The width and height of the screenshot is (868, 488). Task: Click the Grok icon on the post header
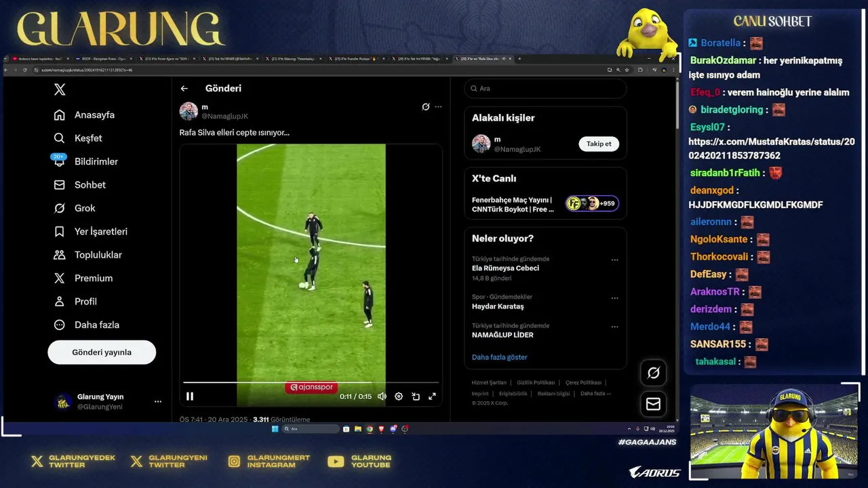pyautogui.click(x=426, y=106)
